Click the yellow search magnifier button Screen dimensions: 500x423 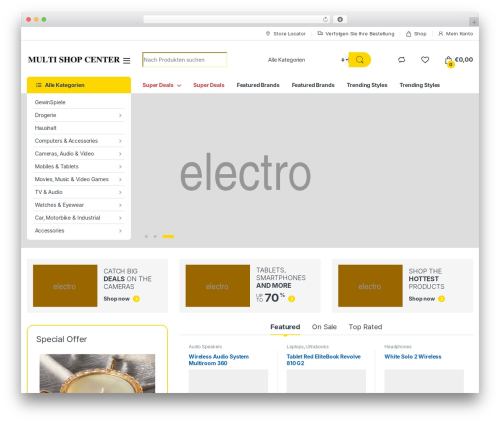tap(360, 60)
